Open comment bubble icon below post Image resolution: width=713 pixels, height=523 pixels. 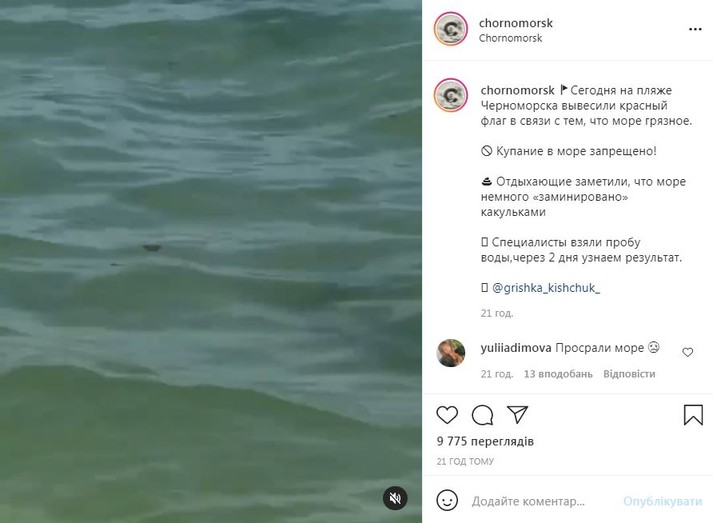coord(482,415)
